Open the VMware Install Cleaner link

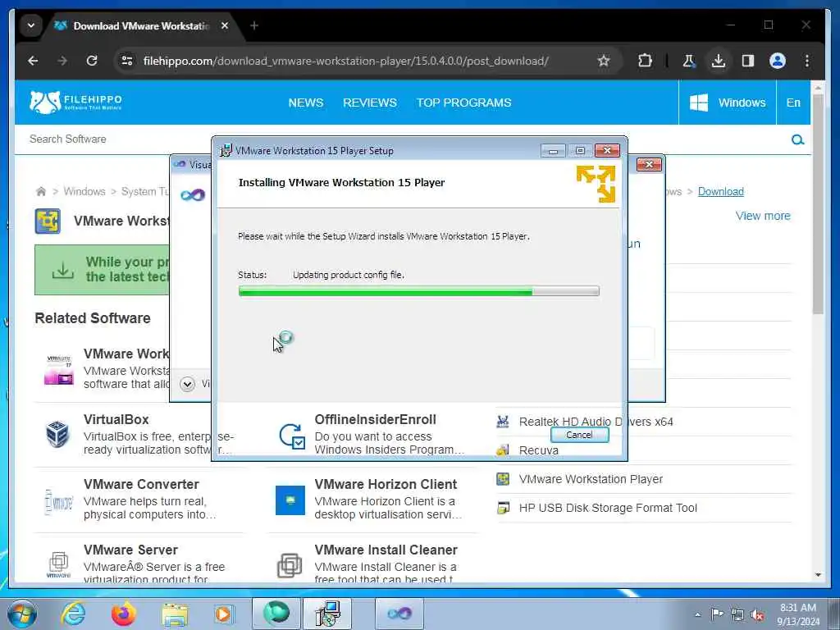click(386, 550)
